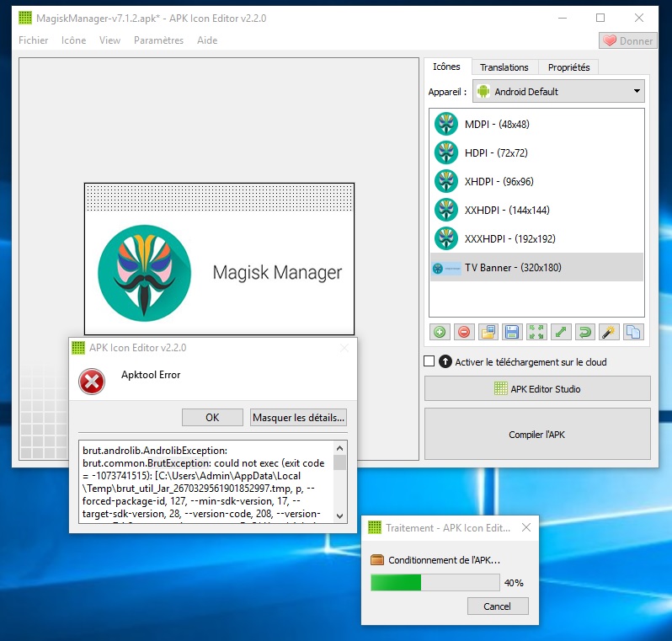Click the package icon beside Conditionnement de l'APK
Viewport: 672px width, 641px height.
coord(377,560)
